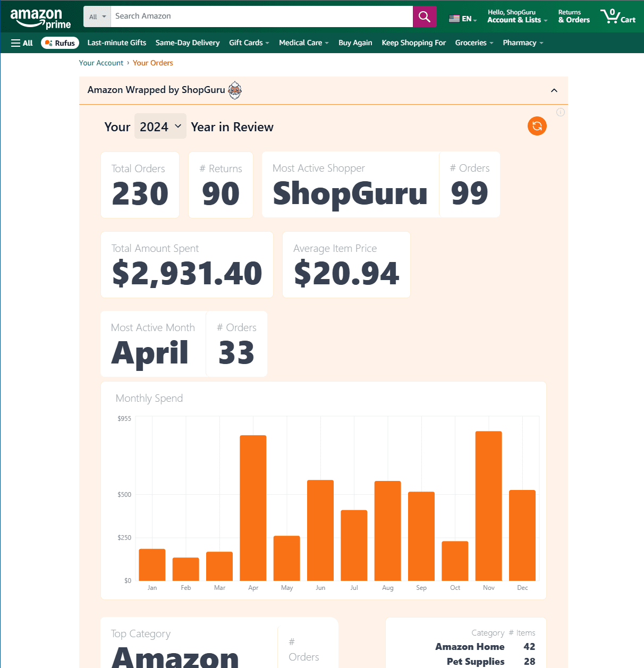This screenshot has width=644, height=668.
Task: Click the info icon near refresh
Action: pos(561,112)
